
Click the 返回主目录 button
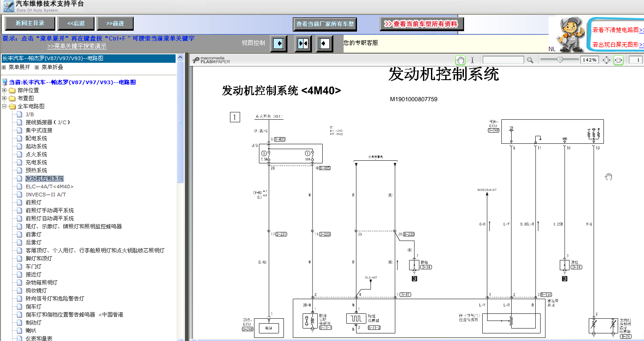point(30,24)
